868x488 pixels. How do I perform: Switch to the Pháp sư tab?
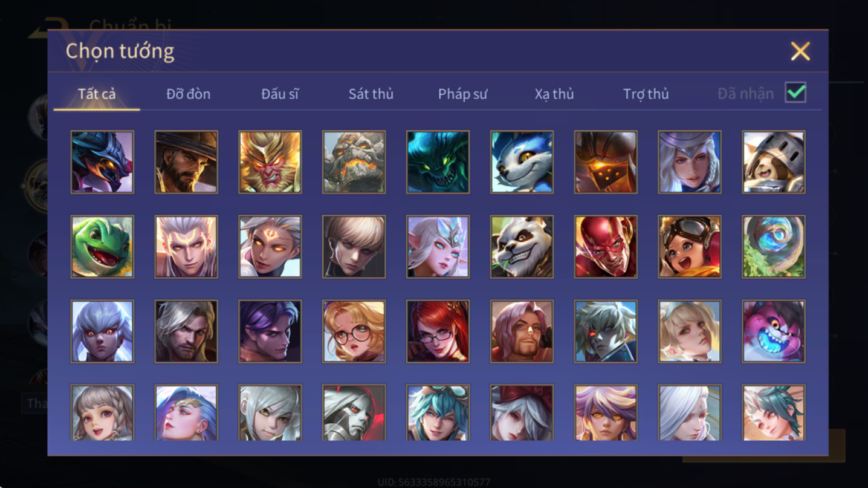[x=462, y=94]
